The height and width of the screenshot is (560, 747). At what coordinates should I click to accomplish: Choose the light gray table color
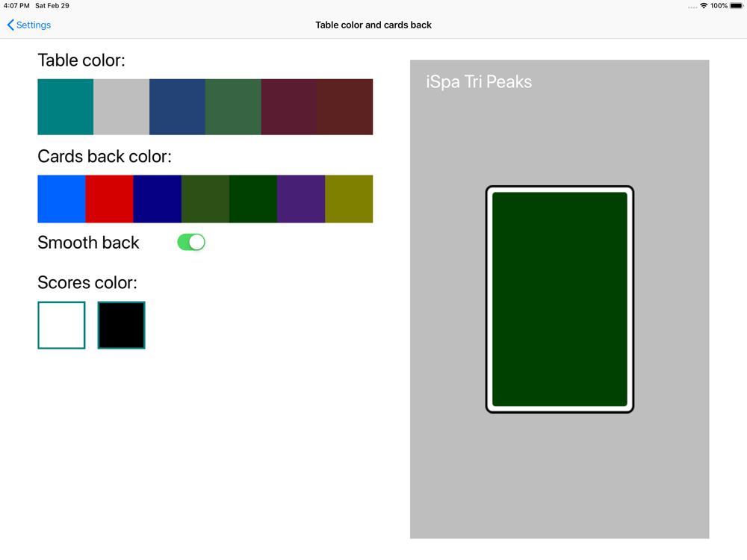point(122,107)
